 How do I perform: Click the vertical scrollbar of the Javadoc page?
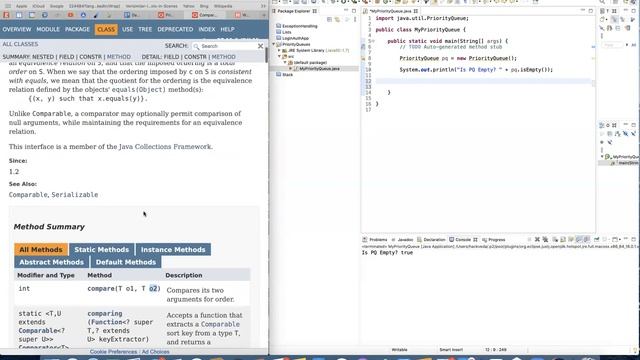coord(267,56)
